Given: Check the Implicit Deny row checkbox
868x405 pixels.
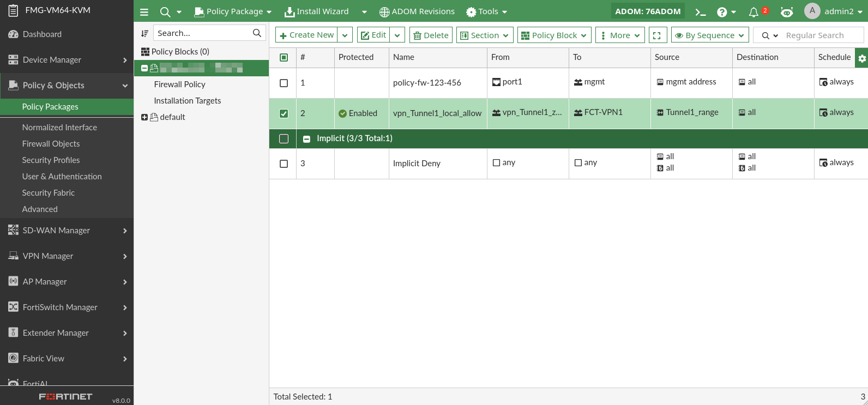Looking at the screenshot, I should [x=284, y=164].
